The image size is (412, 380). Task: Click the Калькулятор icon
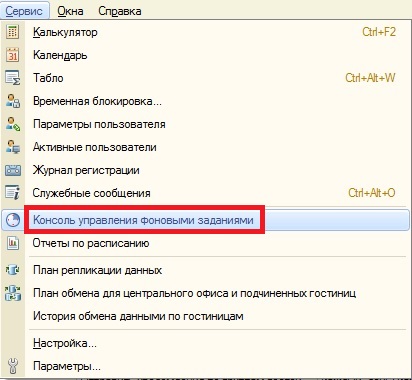click(x=13, y=32)
